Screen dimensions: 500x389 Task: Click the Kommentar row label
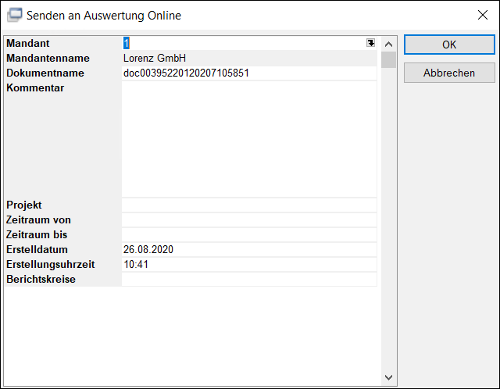pos(35,88)
